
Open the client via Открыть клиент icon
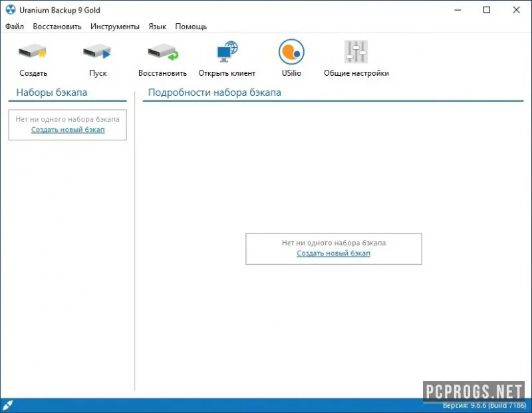pos(227,52)
